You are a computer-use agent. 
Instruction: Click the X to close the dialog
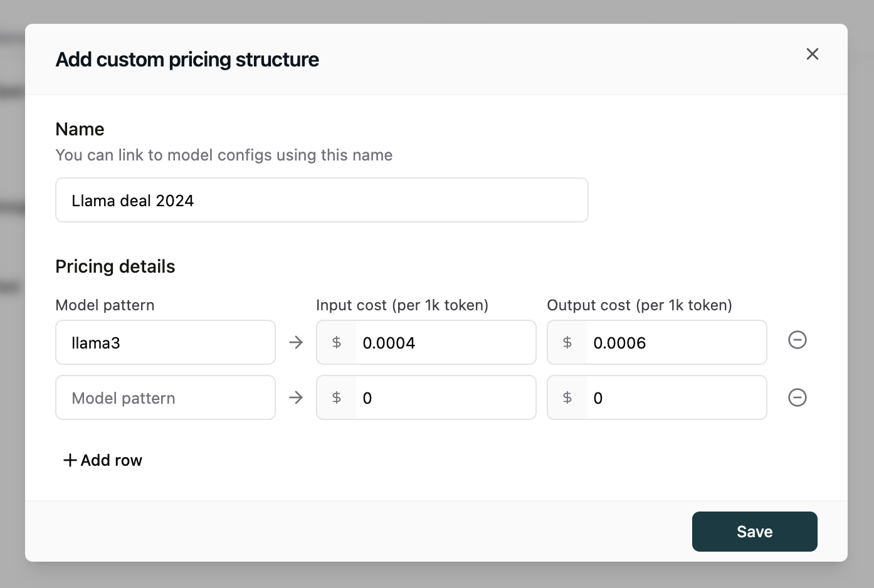[x=813, y=54]
